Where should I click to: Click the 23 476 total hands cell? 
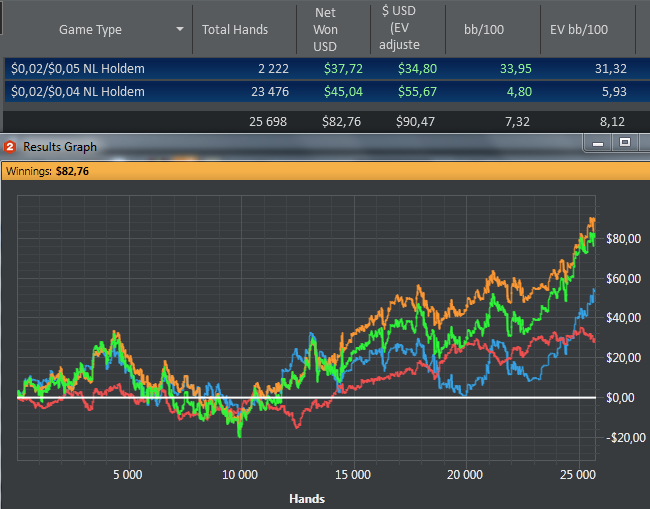pos(270,92)
